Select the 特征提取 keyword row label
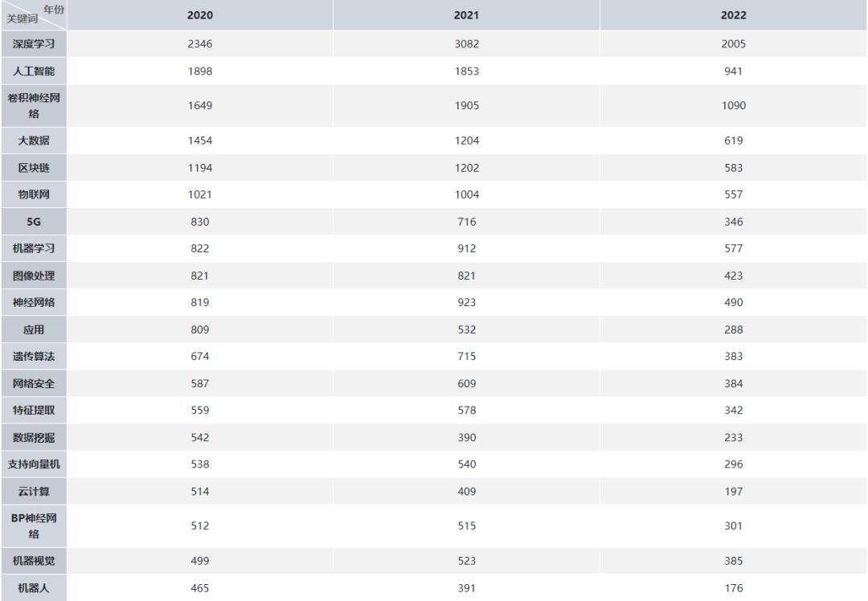The image size is (868, 601). click(x=34, y=410)
